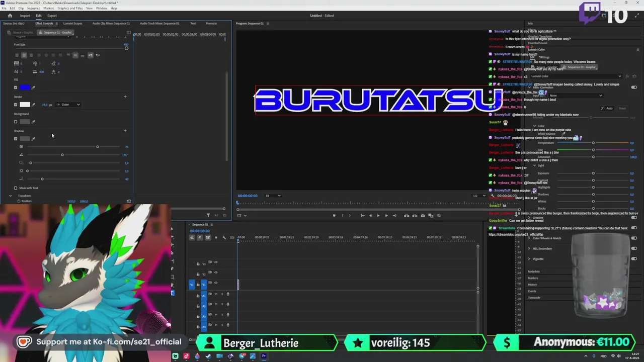The width and height of the screenshot is (644, 362).
Task: Add another shadow with plus icon
Action: 125,131
